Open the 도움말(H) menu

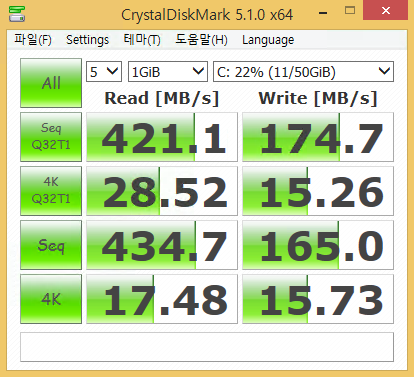click(x=201, y=40)
